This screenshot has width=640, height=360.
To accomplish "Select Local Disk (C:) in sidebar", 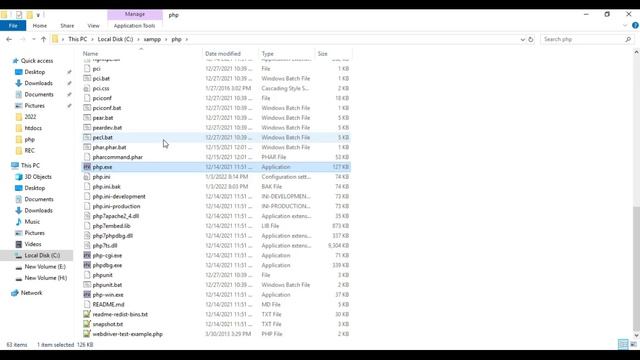I will pos(42,255).
